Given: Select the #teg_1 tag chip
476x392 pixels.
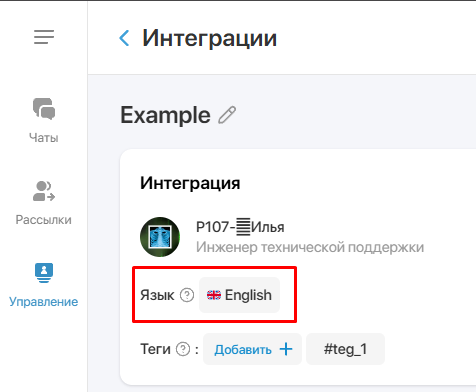Looking at the screenshot, I should tap(345, 349).
